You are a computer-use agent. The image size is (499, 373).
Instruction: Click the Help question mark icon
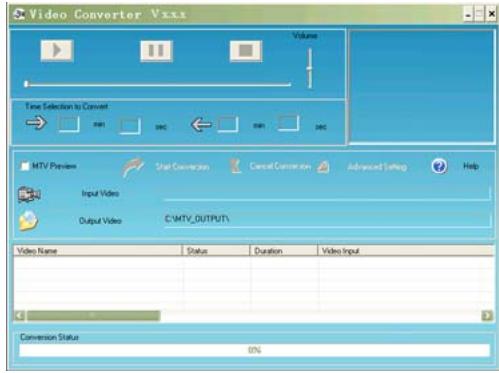[439, 166]
